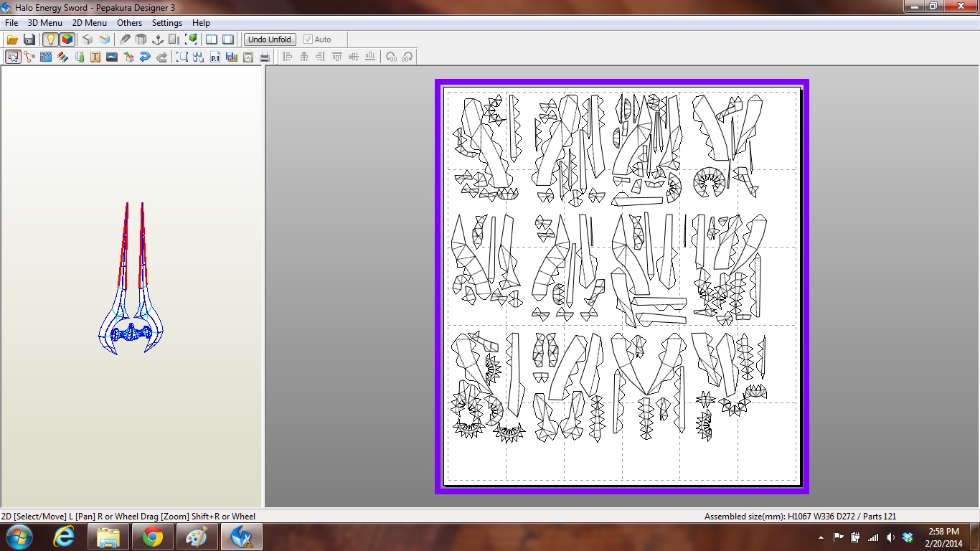Image resolution: width=980 pixels, height=551 pixels.
Task: Click the clipboard with green recycle icon
Action: [248, 57]
